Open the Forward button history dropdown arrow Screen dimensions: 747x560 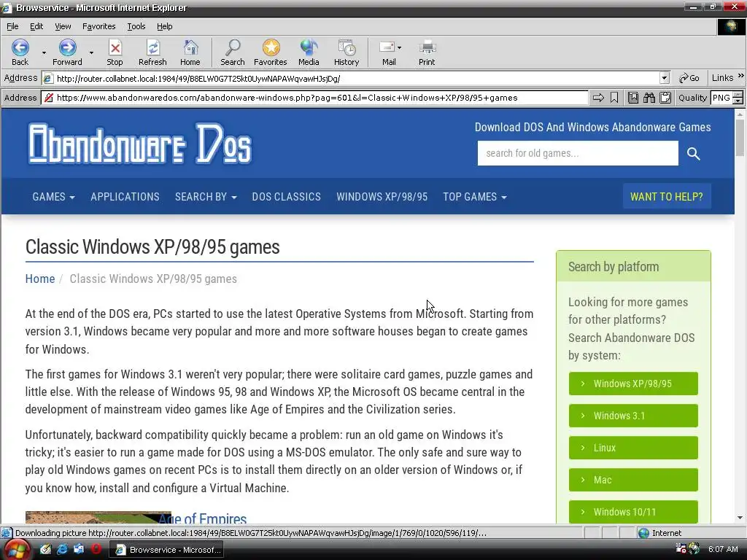click(91, 52)
